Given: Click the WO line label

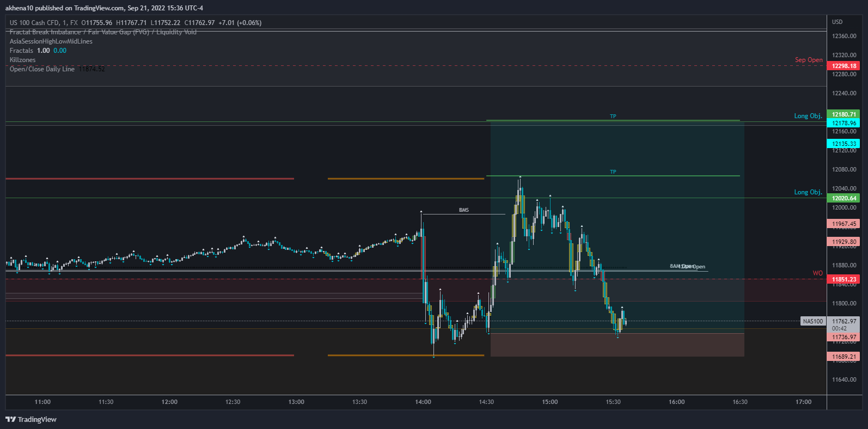Looking at the screenshot, I should click(817, 273).
